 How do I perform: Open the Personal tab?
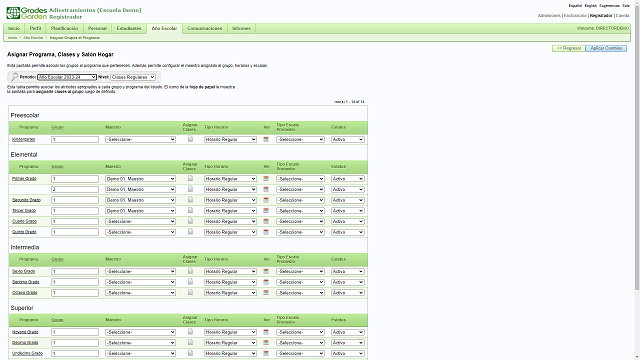click(x=97, y=29)
